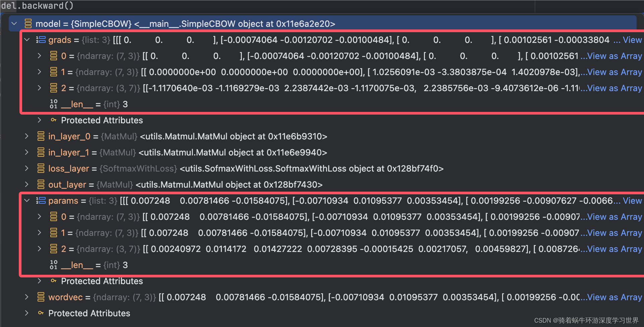
Task: Expand the wordvec ndarray node
Action: click(x=26, y=297)
